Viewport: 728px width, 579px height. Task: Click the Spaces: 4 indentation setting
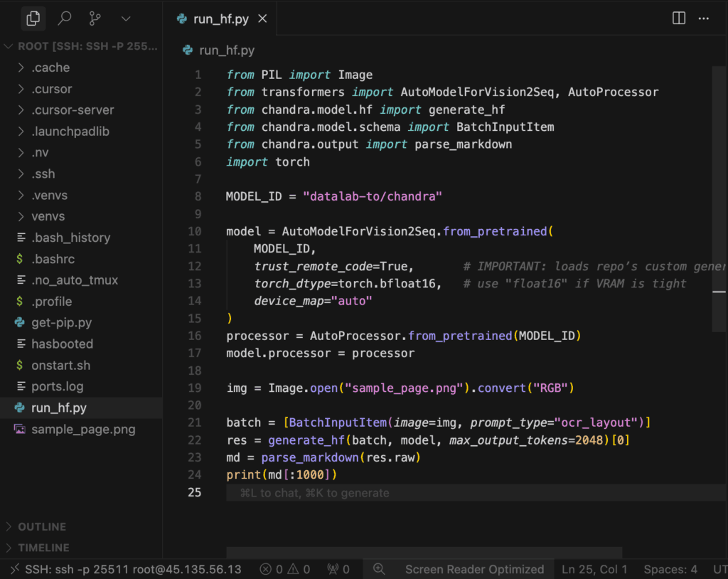[670, 569]
